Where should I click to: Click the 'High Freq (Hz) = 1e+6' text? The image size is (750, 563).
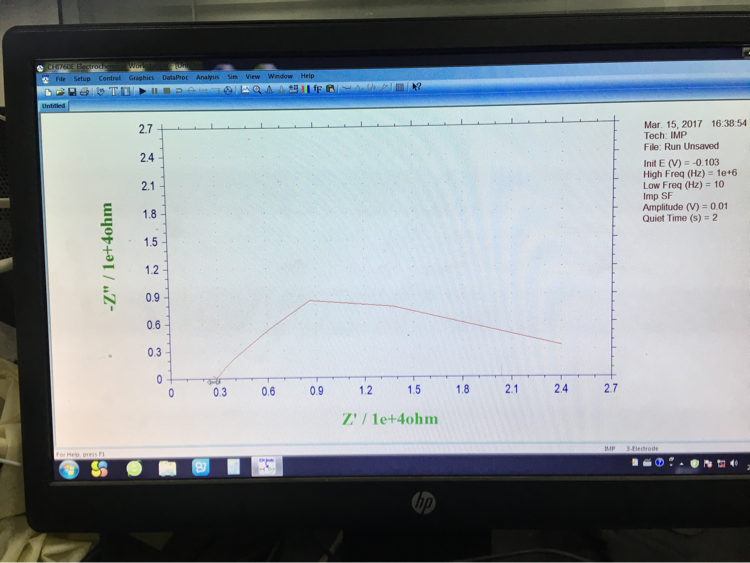coord(690,174)
